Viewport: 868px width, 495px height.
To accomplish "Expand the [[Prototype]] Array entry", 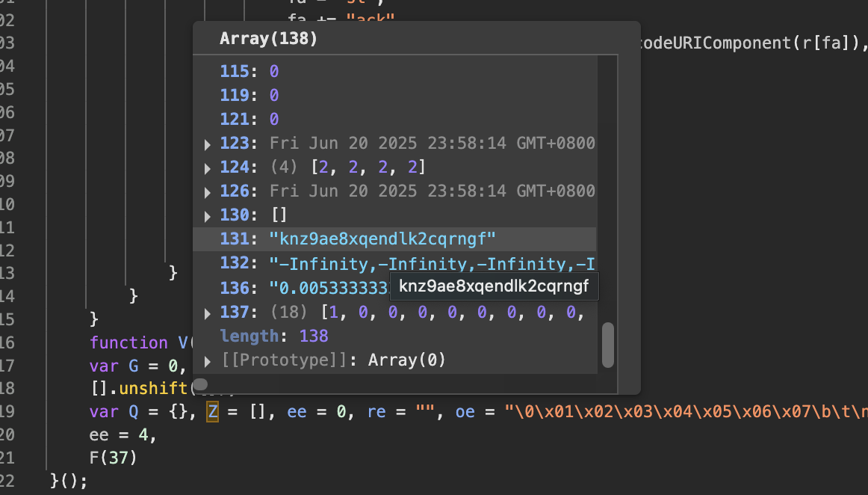I will point(207,360).
